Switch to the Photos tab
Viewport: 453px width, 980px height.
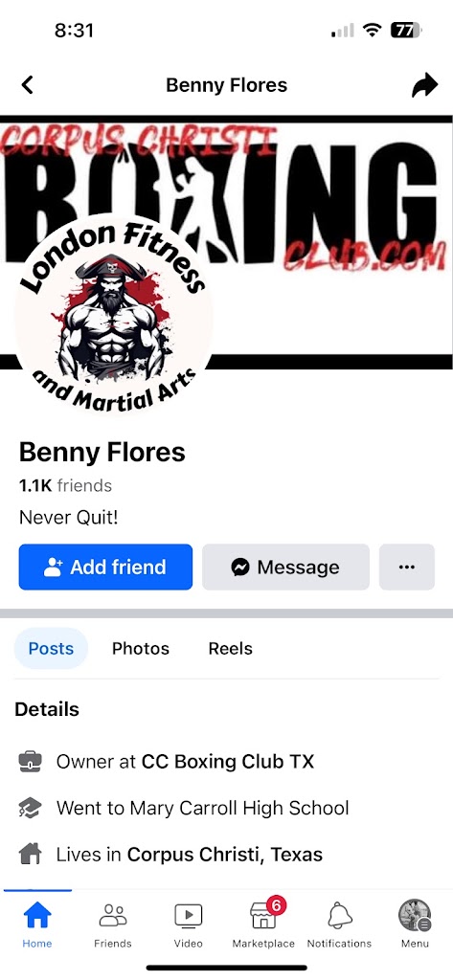pos(141,649)
